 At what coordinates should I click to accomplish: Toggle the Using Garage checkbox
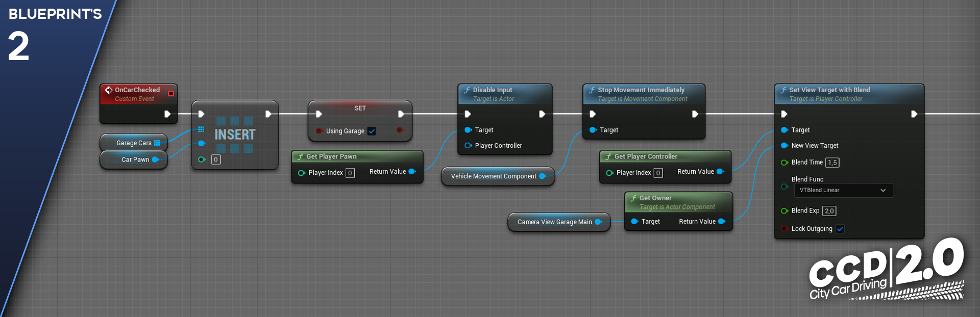(x=372, y=131)
